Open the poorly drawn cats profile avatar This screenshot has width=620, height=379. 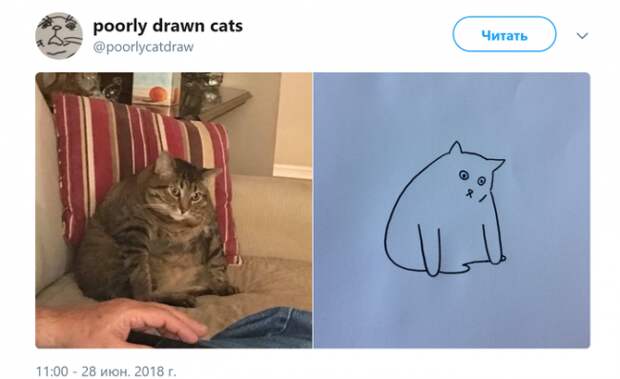pos(59,36)
